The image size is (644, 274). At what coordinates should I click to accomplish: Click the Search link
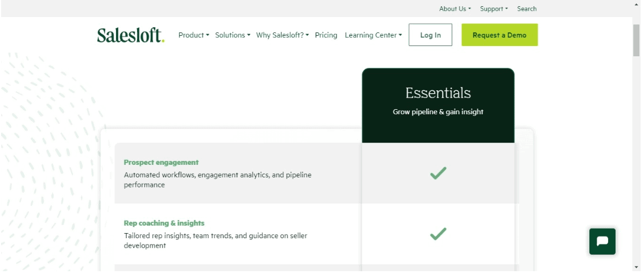coord(527,9)
